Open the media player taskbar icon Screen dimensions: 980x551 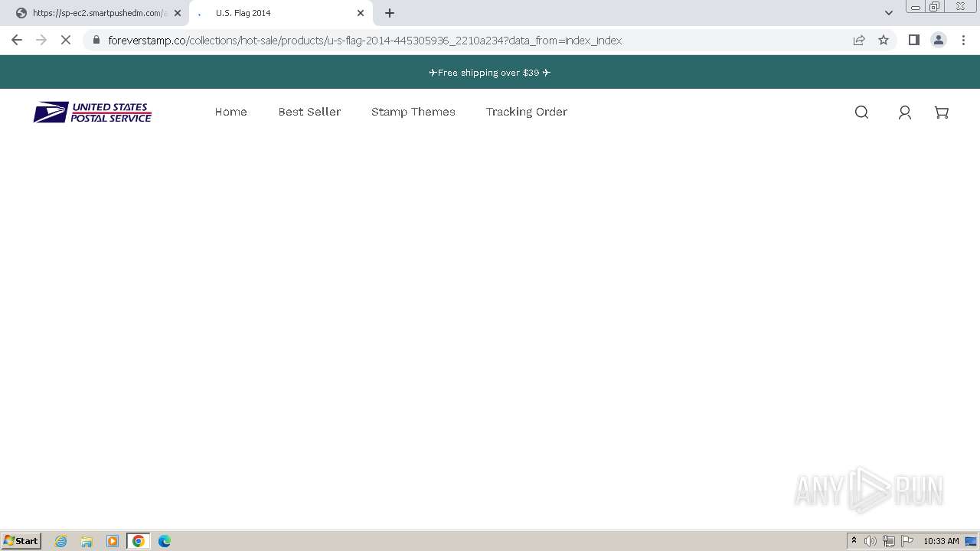click(113, 541)
